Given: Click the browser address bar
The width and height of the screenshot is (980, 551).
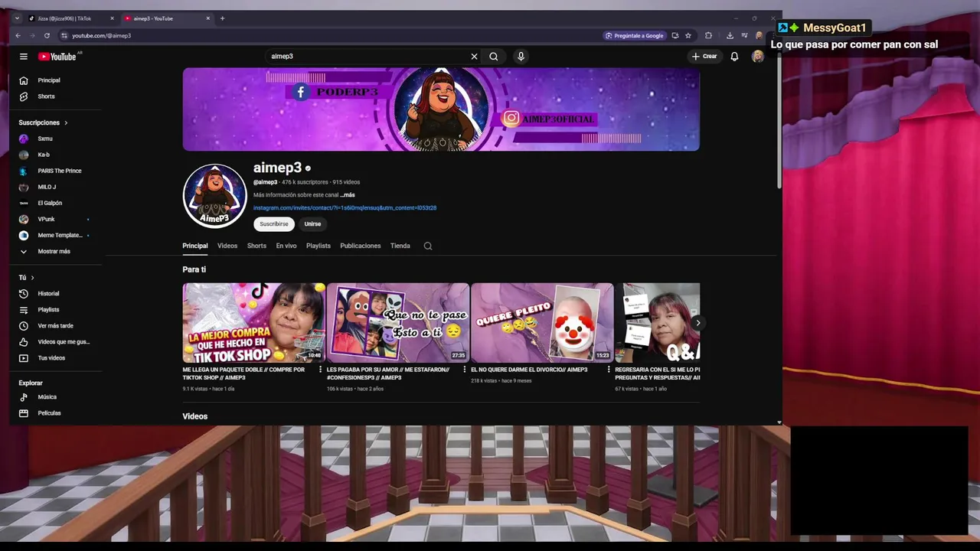Looking at the screenshot, I should pyautogui.click(x=329, y=36).
